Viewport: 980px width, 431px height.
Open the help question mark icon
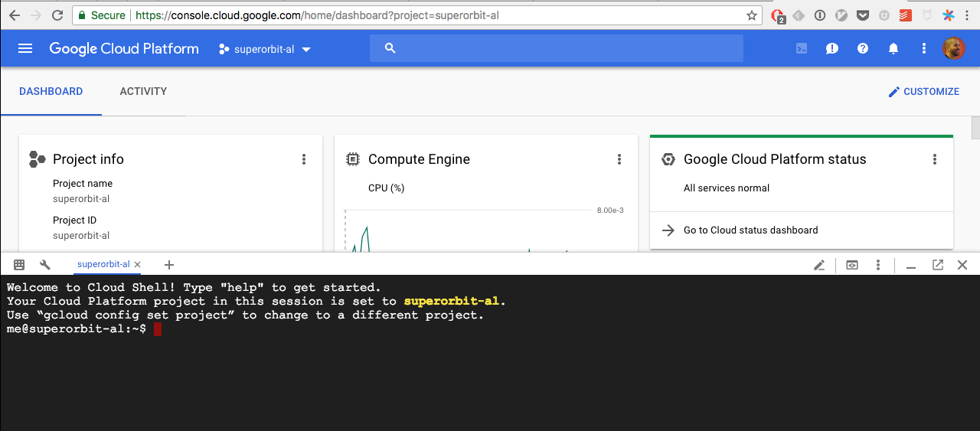(863, 48)
